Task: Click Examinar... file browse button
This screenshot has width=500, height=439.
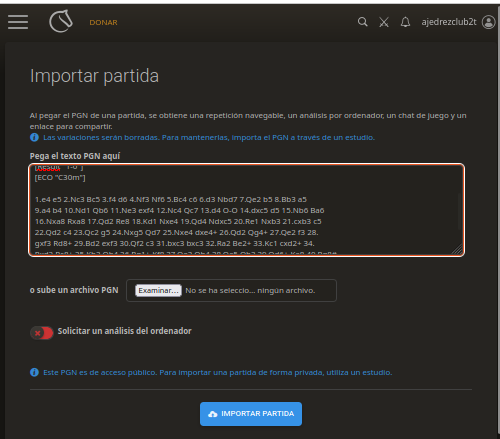Action: (158, 290)
